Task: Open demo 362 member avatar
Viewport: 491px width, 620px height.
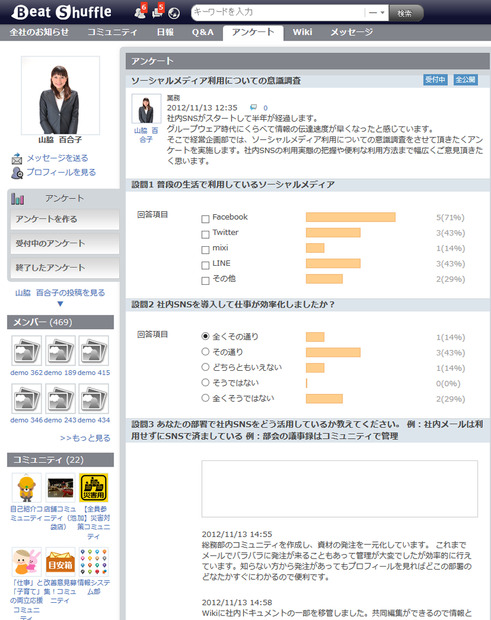Action: (26, 350)
